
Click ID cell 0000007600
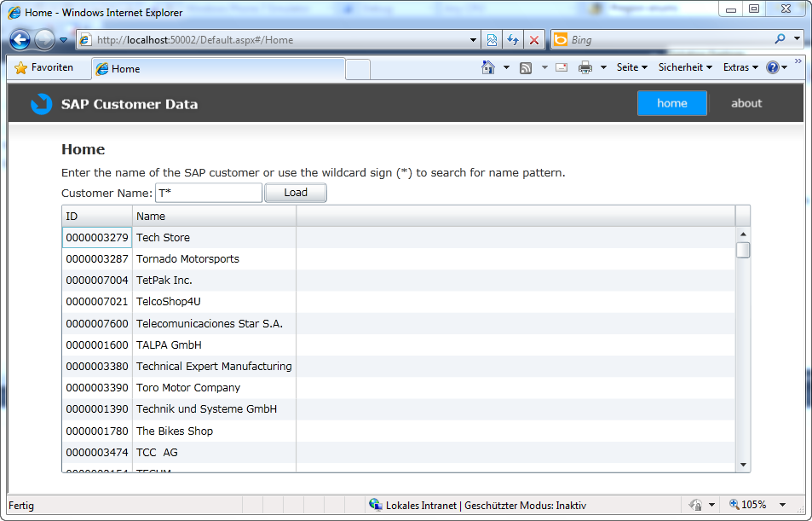(97, 323)
